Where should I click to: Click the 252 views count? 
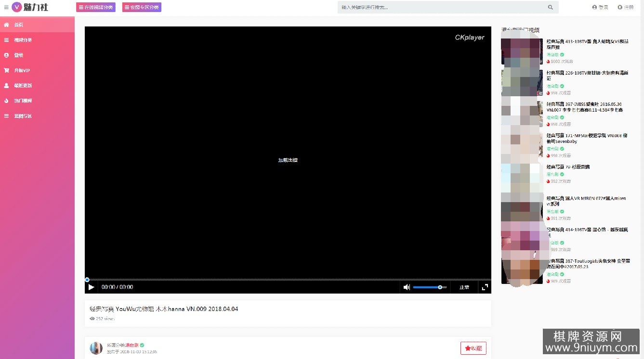(x=103, y=319)
